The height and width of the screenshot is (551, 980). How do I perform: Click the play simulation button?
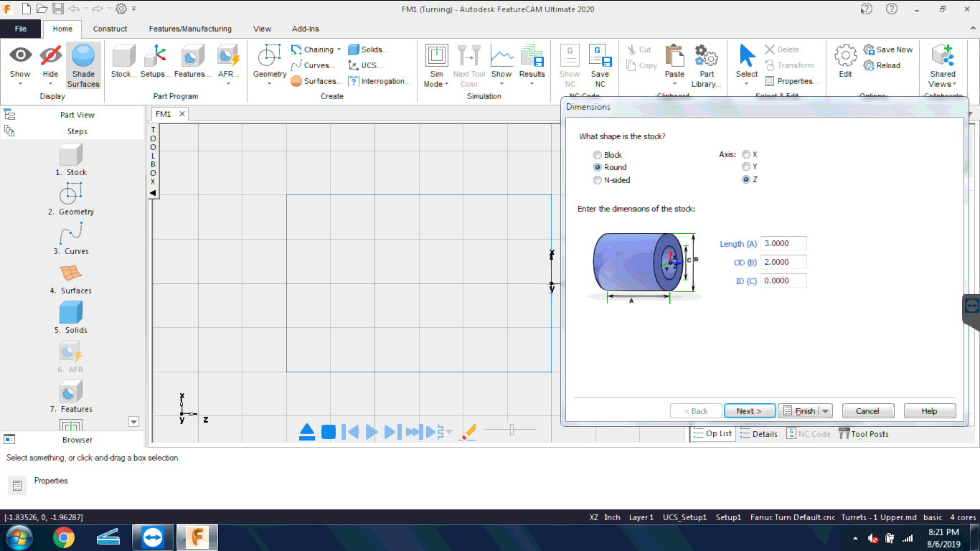coord(372,432)
